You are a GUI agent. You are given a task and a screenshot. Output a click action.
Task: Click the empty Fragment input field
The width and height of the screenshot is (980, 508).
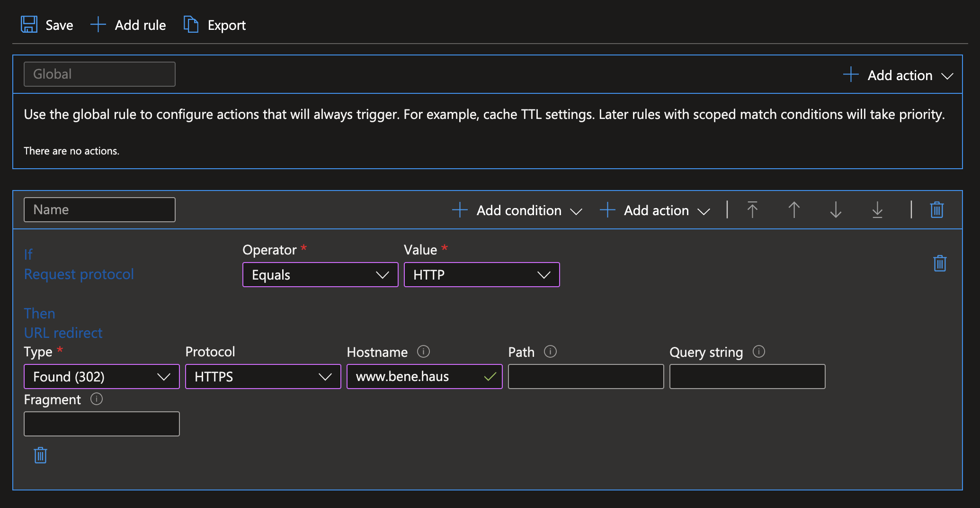point(102,424)
